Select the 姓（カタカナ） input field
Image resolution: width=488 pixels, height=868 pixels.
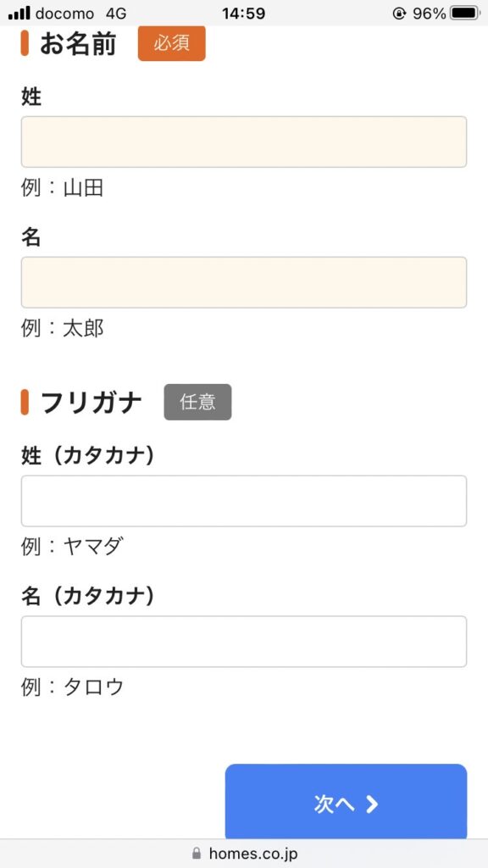coord(244,501)
